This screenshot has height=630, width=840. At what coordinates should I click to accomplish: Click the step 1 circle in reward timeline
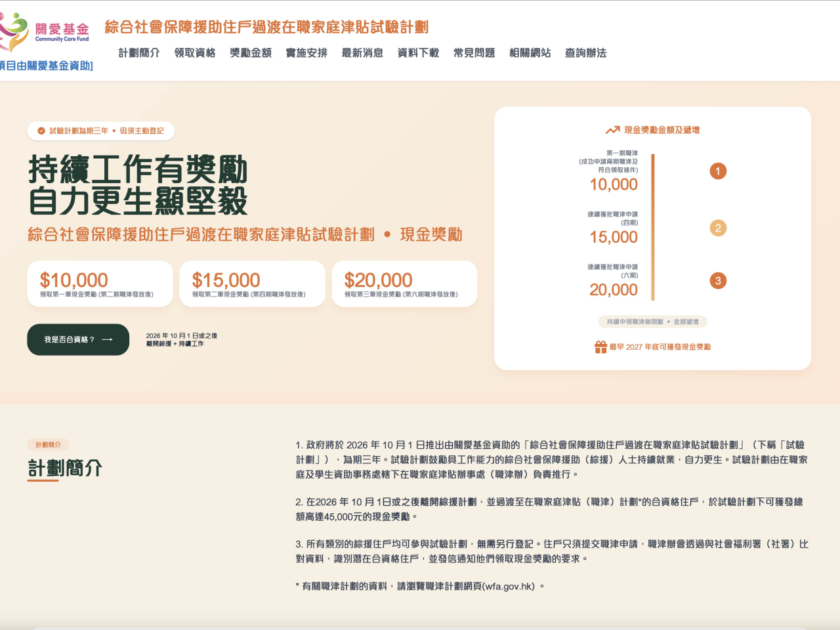[718, 171]
